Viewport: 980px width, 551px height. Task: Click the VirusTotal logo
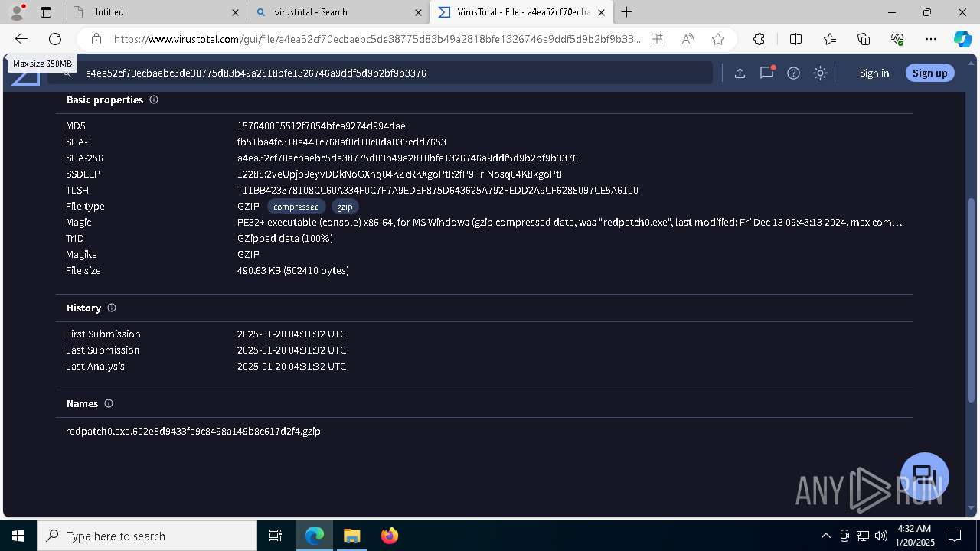click(x=25, y=74)
